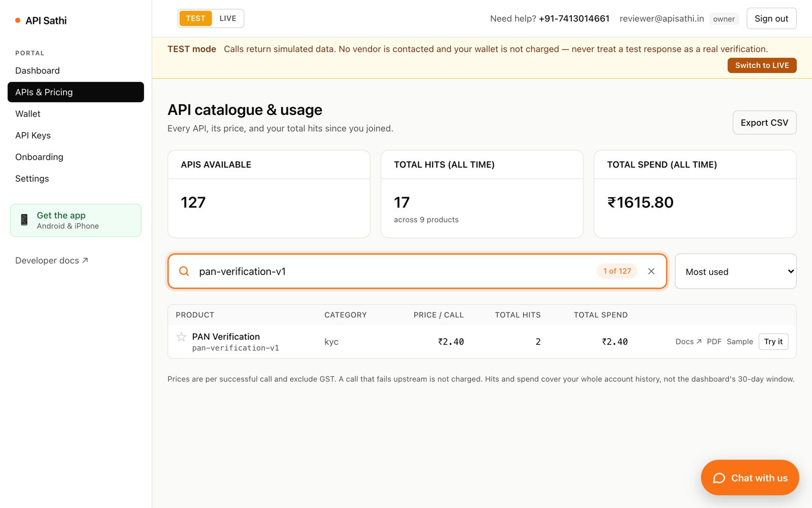The width and height of the screenshot is (812, 508).
Task: Click the ₹1615.80 total spend value
Action: click(640, 202)
